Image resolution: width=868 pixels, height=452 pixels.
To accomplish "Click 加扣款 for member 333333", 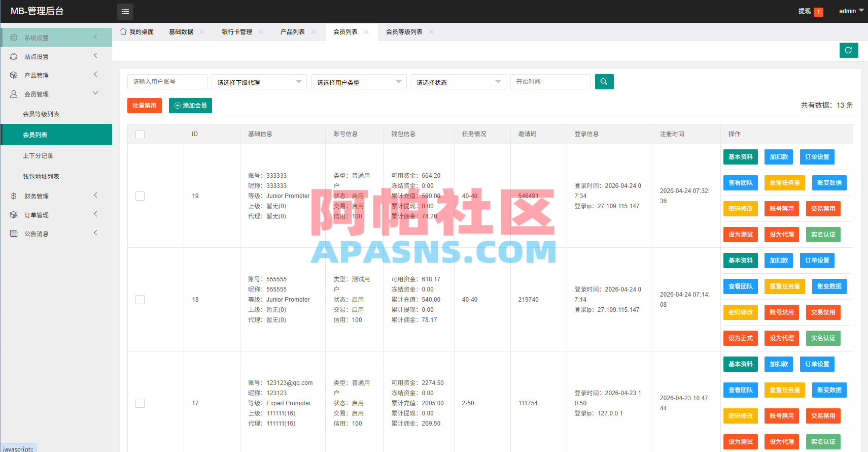I will (779, 157).
